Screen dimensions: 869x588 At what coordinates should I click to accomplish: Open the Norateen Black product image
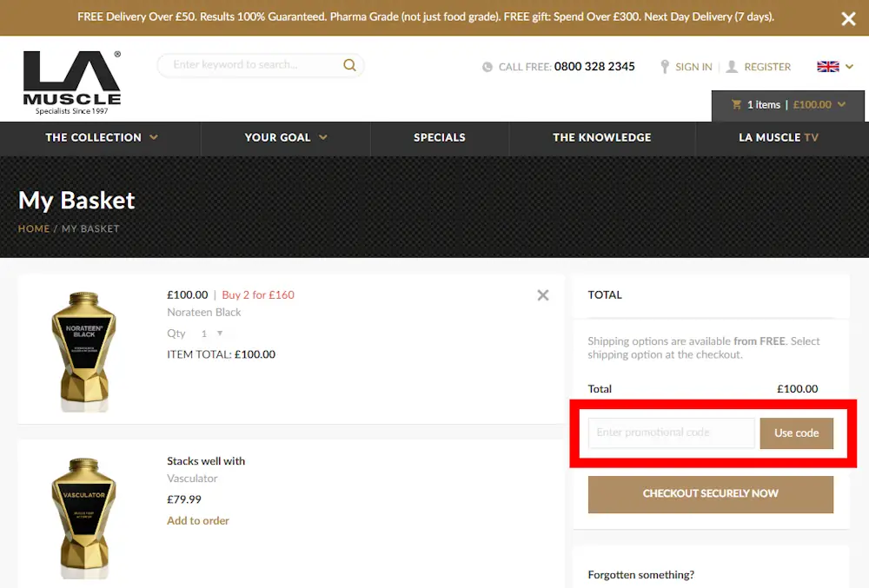[x=83, y=352]
